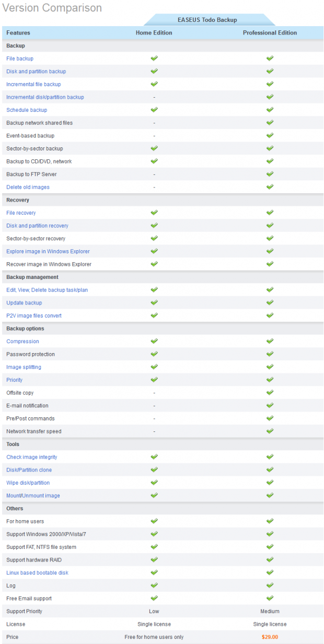
Task: Click Home Edition checkmark for Mount/Unmount image
Action: pos(154,495)
